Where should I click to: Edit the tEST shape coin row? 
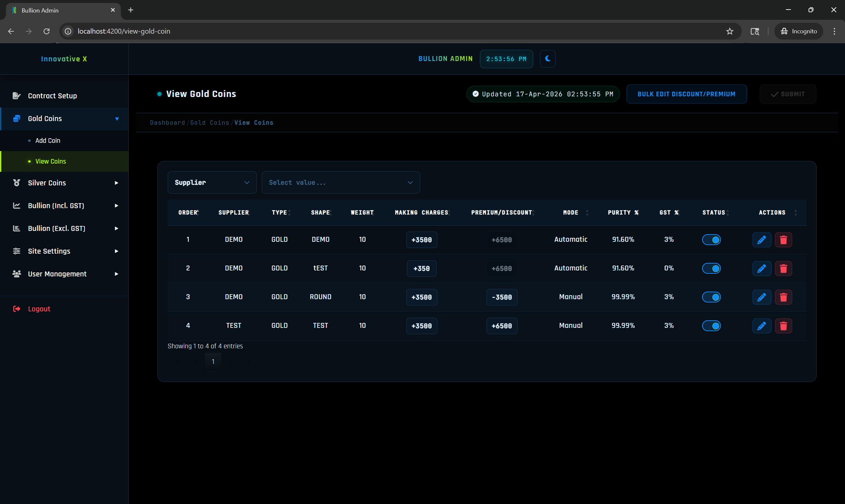[x=761, y=268]
